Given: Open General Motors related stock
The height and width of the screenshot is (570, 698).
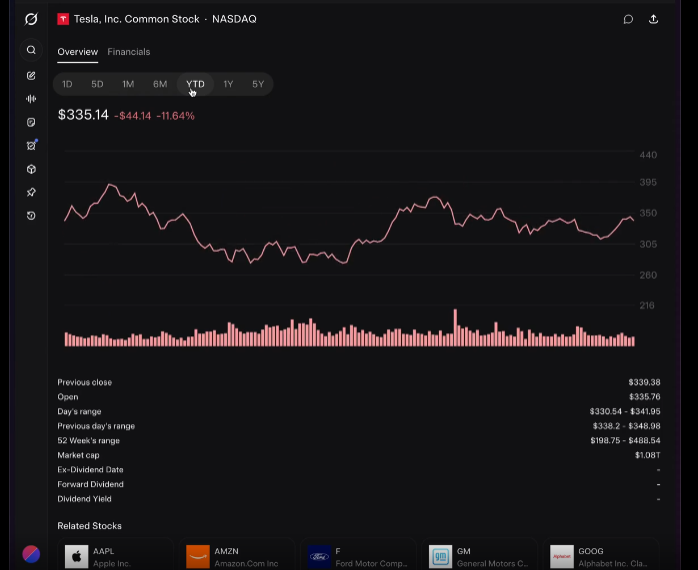Looking at the screenshot, I should (x=479, y=555).
